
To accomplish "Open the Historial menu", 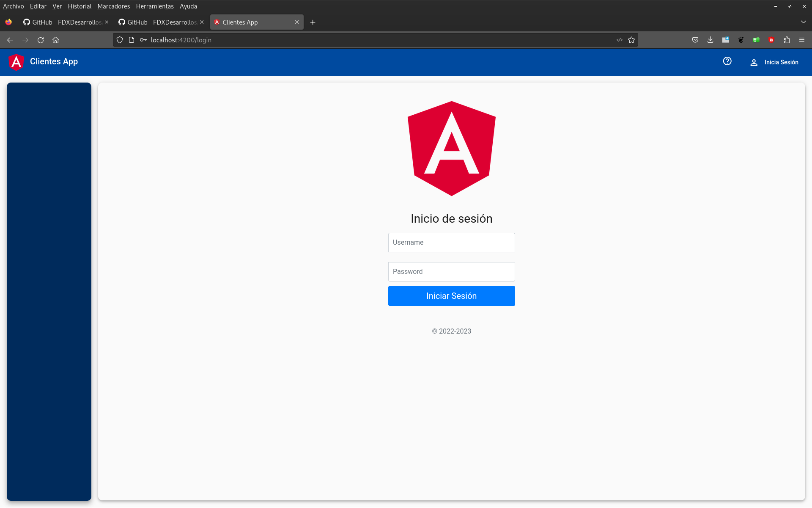I will click(80, 6).
